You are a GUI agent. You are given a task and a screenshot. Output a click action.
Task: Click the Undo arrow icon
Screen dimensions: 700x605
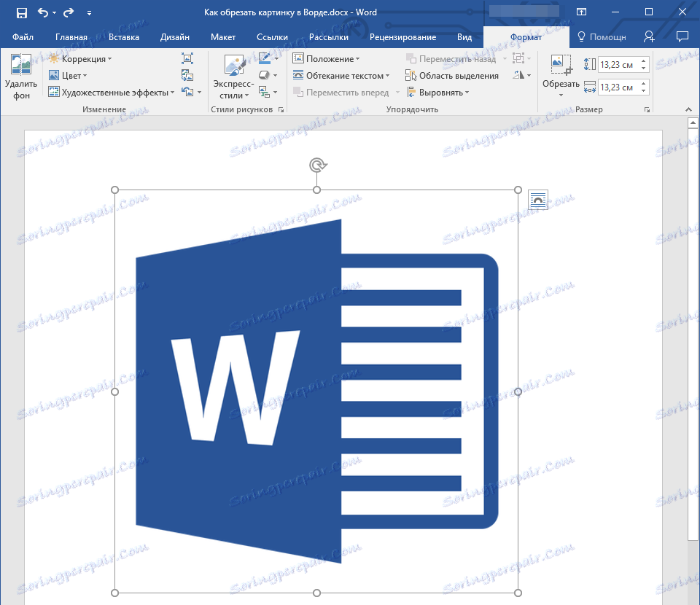[x=43, y=12]
